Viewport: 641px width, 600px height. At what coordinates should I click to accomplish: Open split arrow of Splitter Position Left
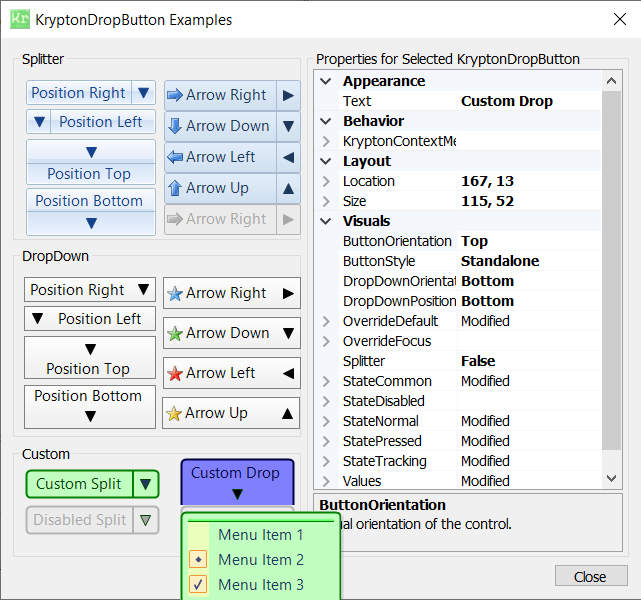click(39, 122)
